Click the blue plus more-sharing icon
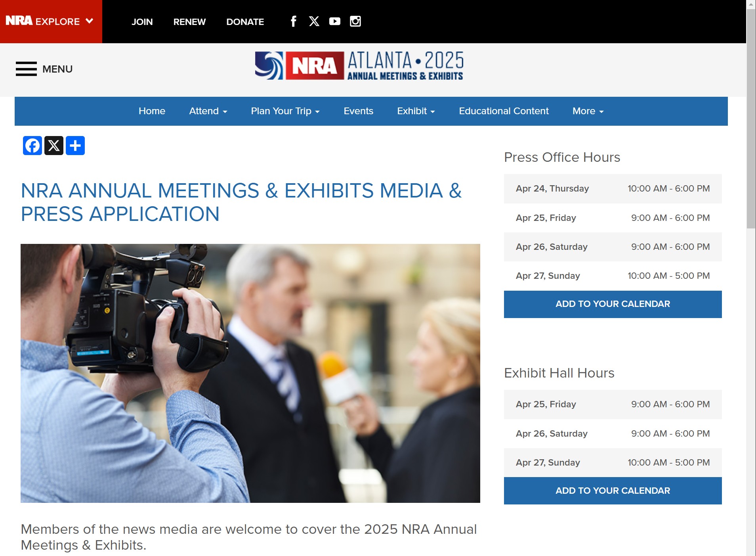The height and width of the screenshot is (556, 756). coord(75,146)
